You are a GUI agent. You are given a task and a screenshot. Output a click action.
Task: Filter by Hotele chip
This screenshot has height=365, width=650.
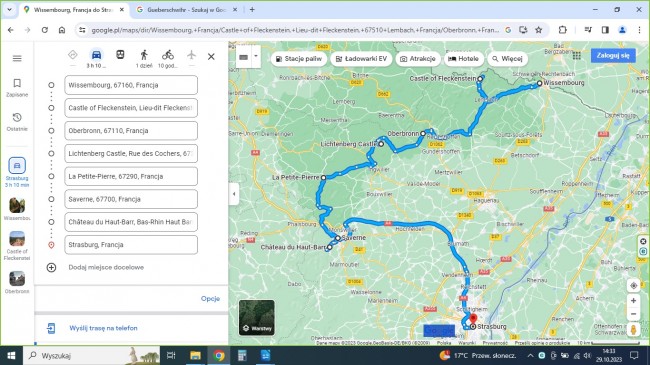pos(463,59)
